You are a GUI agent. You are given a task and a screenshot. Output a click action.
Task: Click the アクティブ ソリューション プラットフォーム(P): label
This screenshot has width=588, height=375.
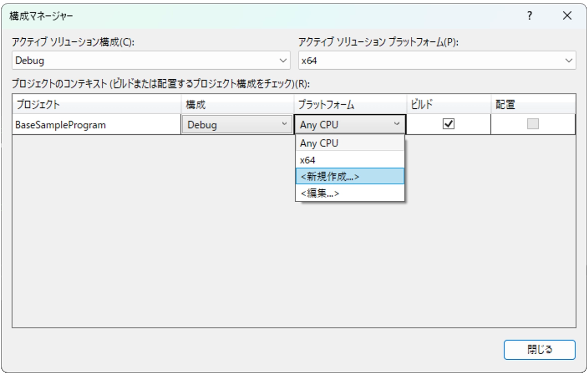pos(379,41)
